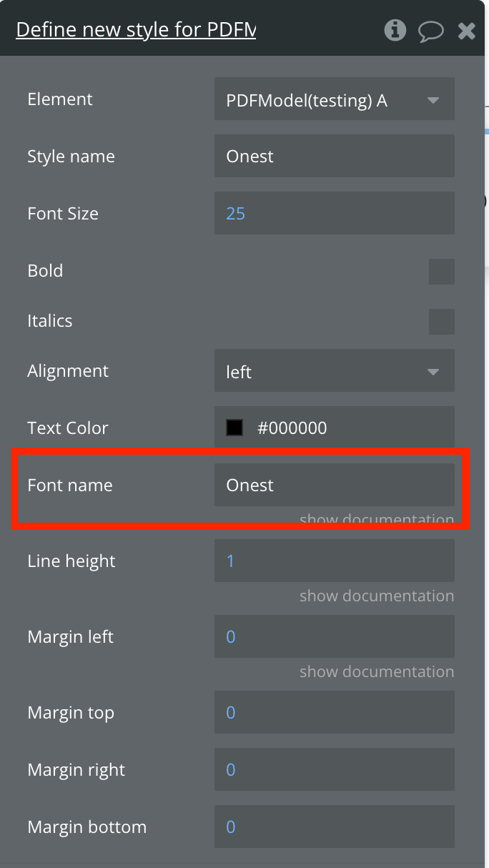Show documentation under Font name
Viewport: 489px width, 868px height.
[x=377, y=519]
